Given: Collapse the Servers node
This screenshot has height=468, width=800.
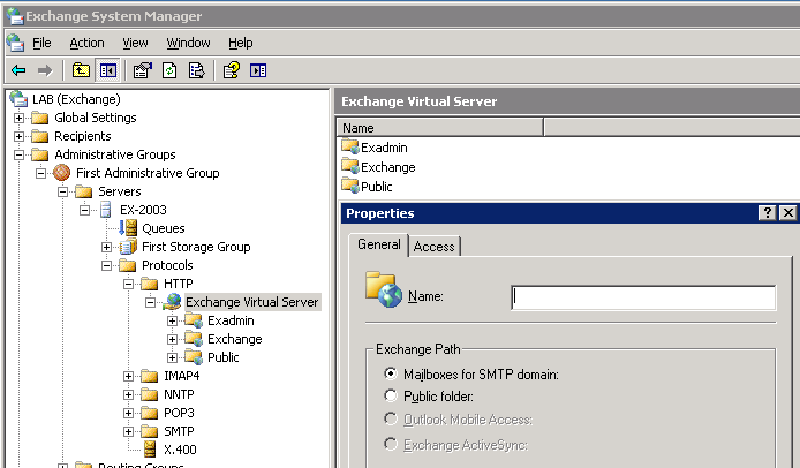Looking at the screenshot, I should 63,192.
